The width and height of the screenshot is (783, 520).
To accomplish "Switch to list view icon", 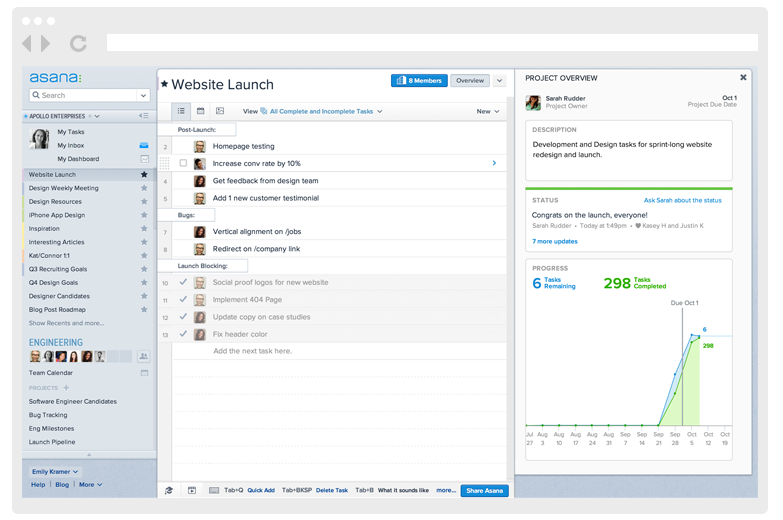I will click(181, 111).
